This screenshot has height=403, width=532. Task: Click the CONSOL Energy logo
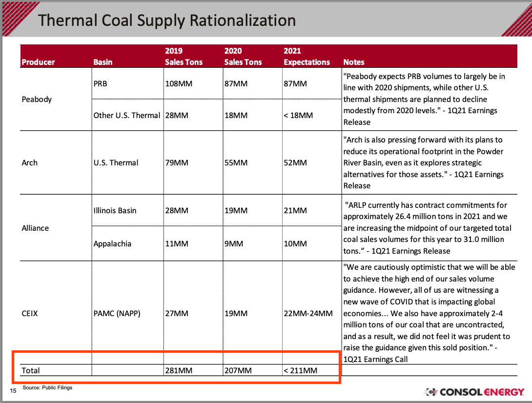[x=475, y=392]
